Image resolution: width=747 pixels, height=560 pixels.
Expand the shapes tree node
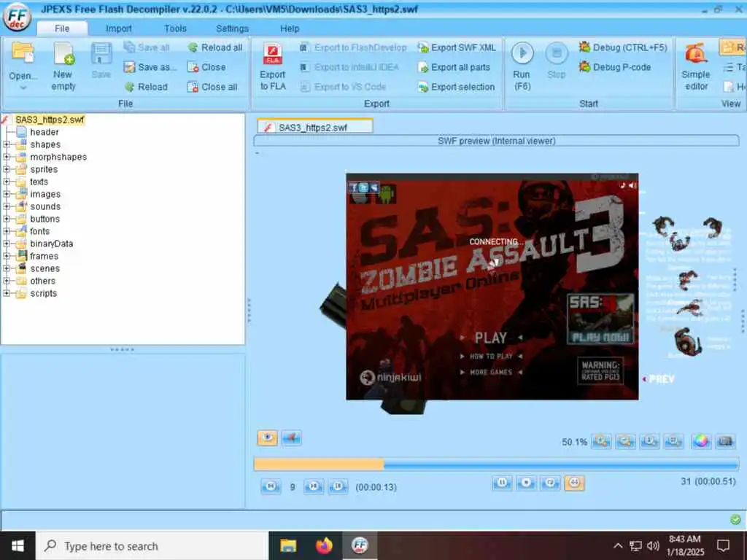coord(6,144)
